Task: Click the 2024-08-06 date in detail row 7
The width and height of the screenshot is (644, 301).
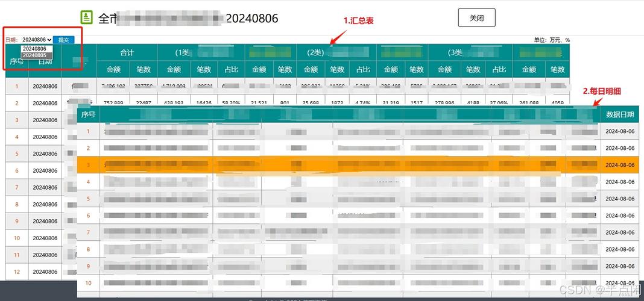Action: point(620,232)
